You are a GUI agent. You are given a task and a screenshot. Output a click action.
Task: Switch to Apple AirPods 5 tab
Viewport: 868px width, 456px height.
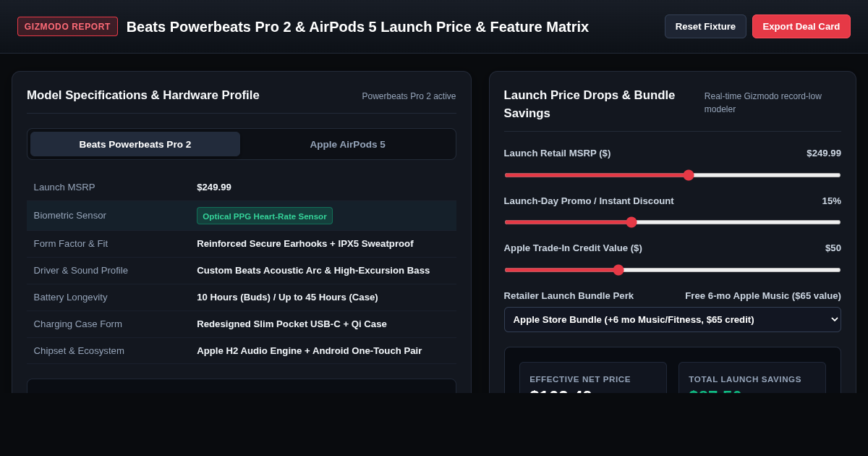click(348, 144)
